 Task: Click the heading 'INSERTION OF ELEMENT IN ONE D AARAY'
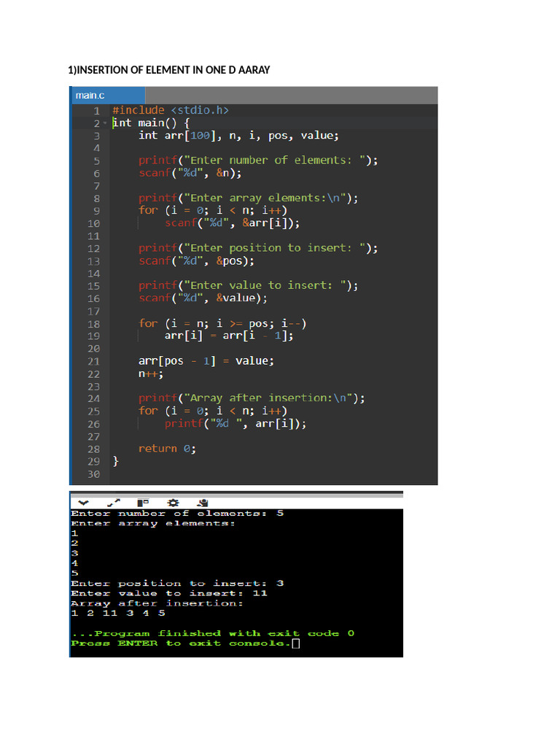(x=174, y=70)
